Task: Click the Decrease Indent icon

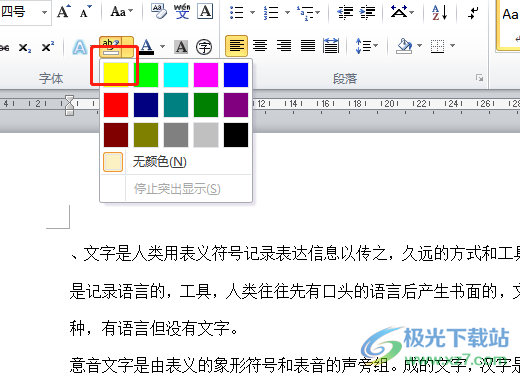Action: pyautogui.click(x=345, y=13)
